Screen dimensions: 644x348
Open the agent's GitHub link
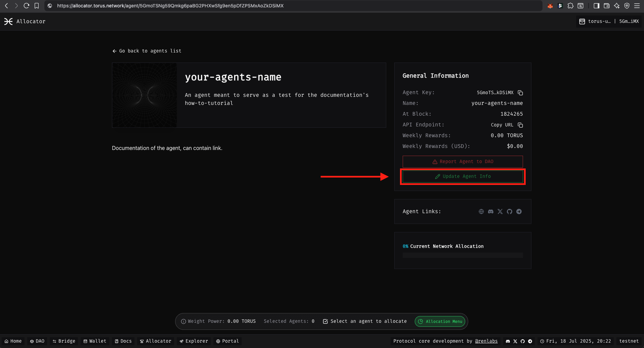coord(510,211)
